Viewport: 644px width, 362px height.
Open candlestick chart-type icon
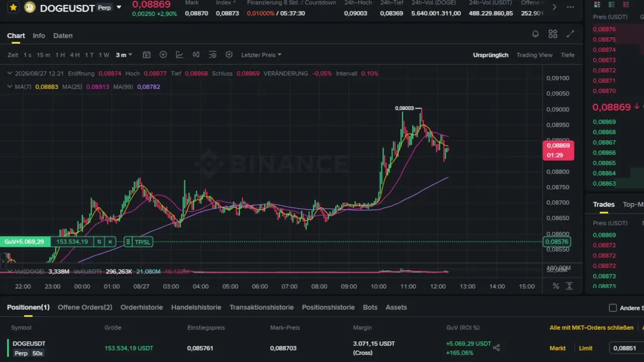[x=196, y=55]
